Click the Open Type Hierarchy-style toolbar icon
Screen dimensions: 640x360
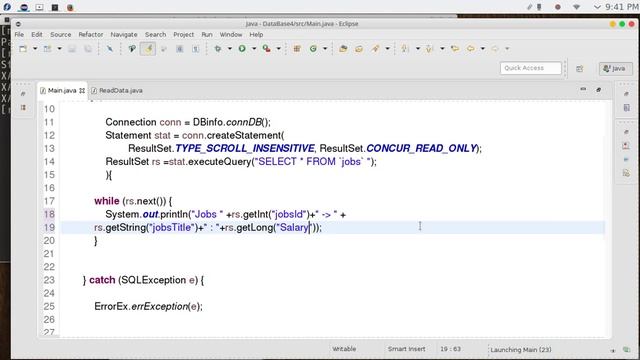point(132,49)
